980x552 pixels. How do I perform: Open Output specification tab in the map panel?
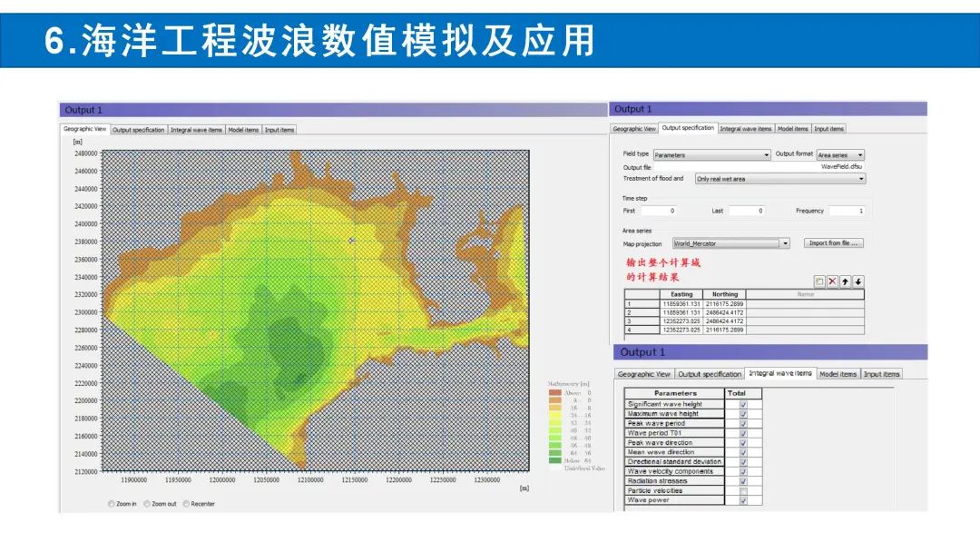pos(139,130)
